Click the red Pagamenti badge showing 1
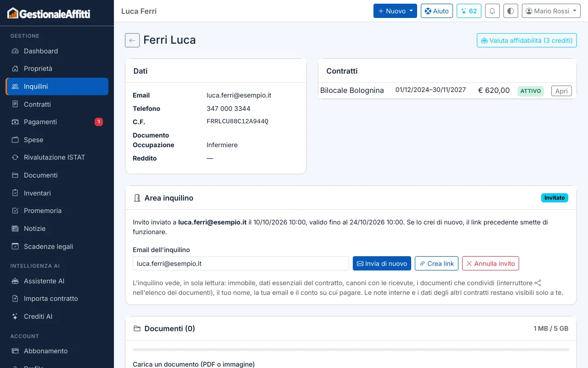 point(99,122)
